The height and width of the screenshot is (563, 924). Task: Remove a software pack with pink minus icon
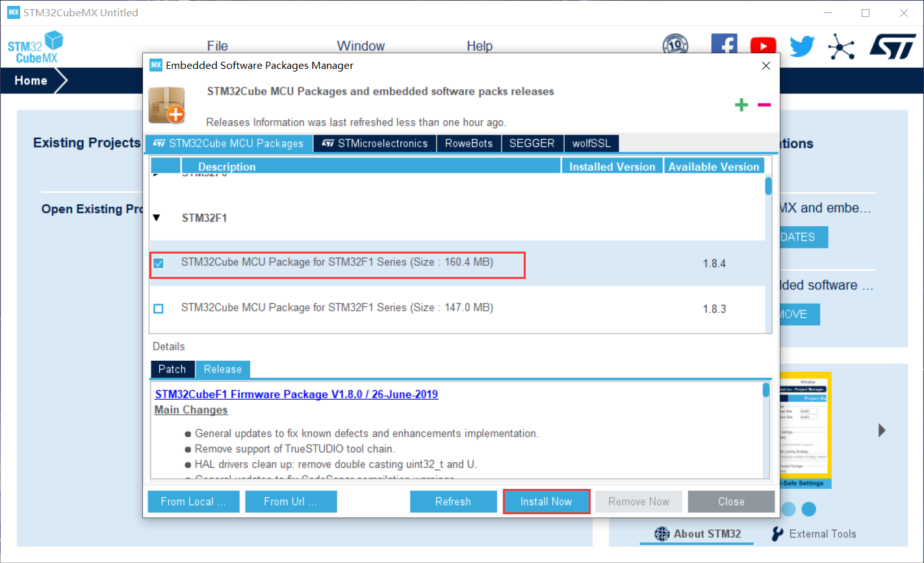pyautogui.click(x=764, y=105)
